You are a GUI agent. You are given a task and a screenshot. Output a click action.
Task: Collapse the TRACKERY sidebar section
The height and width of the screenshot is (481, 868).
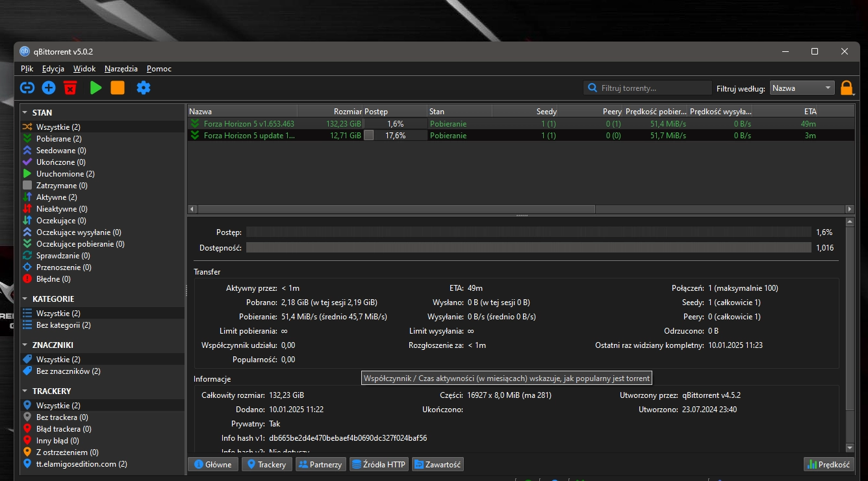click(x=26, y=391)
